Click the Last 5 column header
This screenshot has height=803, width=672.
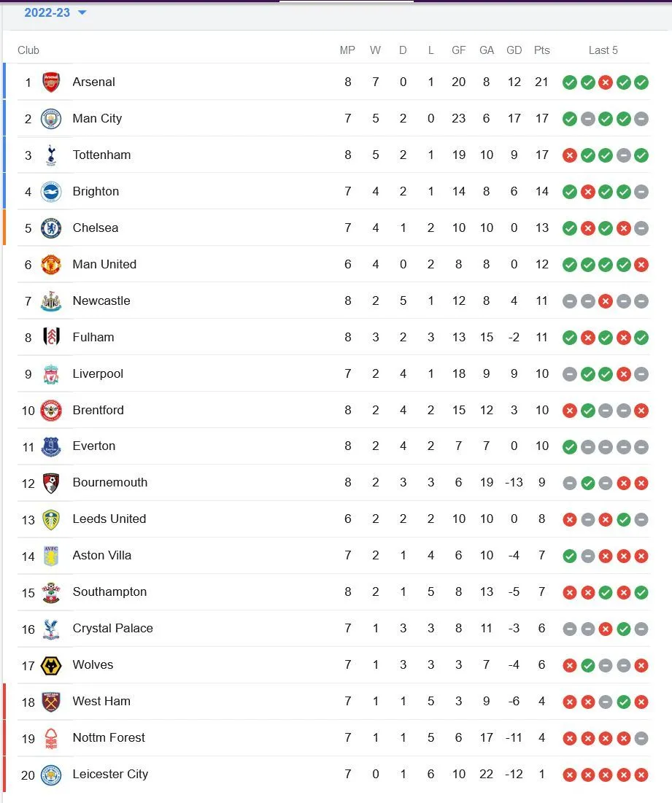point(603,50)
